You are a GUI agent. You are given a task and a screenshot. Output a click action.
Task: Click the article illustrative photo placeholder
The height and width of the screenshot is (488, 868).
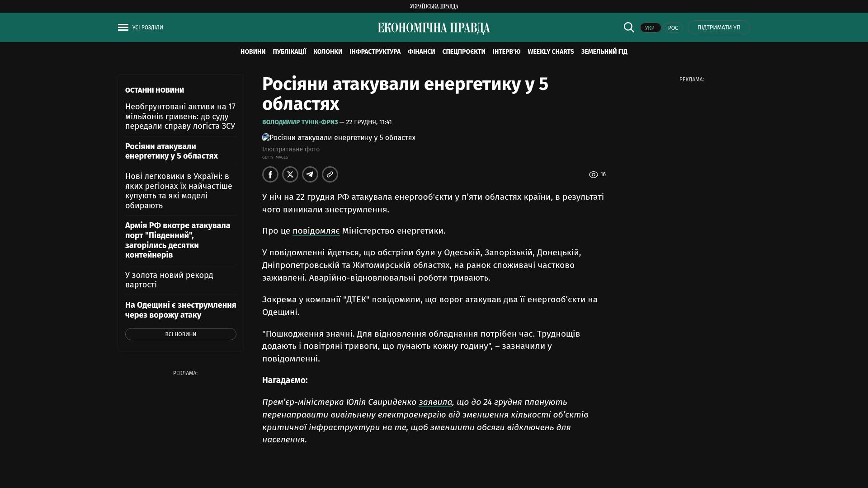click(x=339, y=137)
